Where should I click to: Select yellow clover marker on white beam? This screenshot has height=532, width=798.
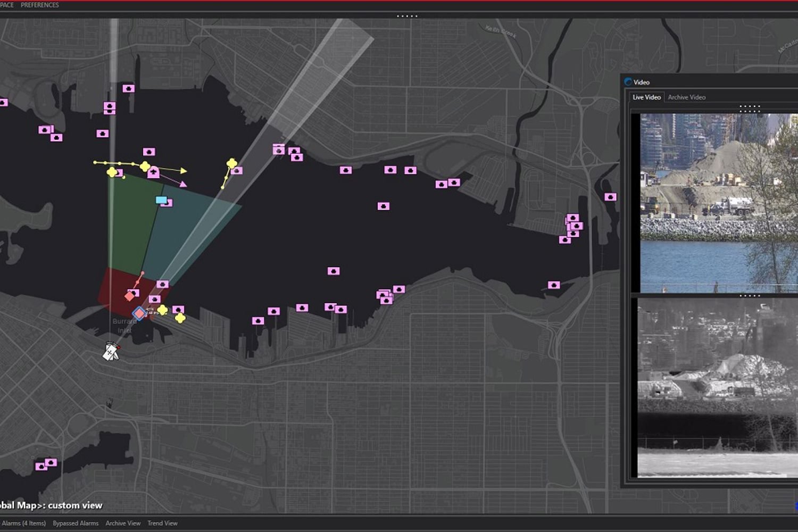[x=232, y=163]
